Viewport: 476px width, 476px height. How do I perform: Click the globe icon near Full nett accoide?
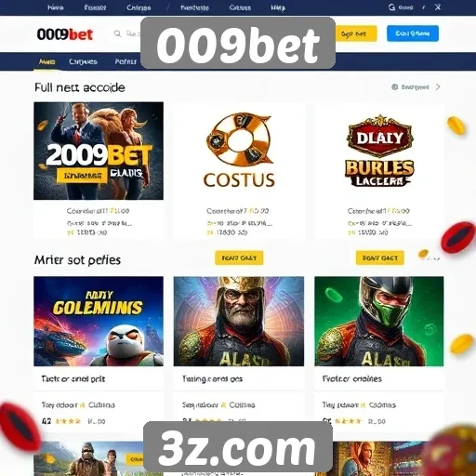(x=394, y=86)
